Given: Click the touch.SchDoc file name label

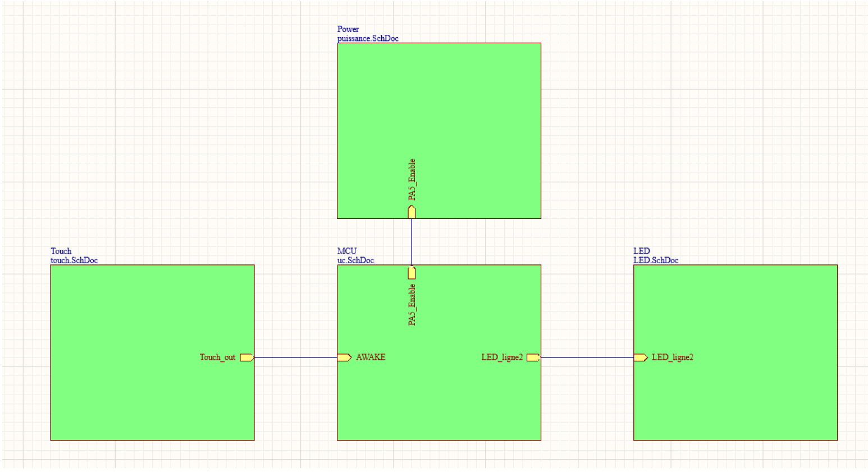Looking at the screenshot, I should pos(74,260).
